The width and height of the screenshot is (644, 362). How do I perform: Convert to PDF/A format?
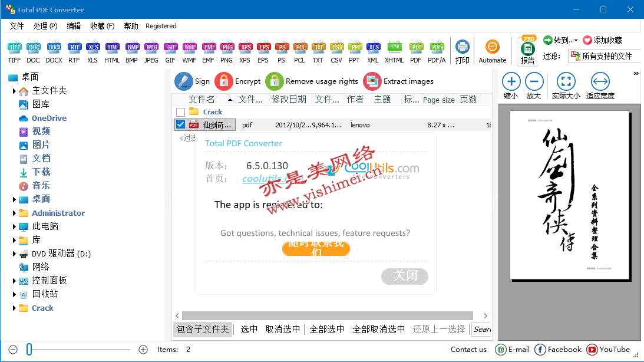click(437, 52)
